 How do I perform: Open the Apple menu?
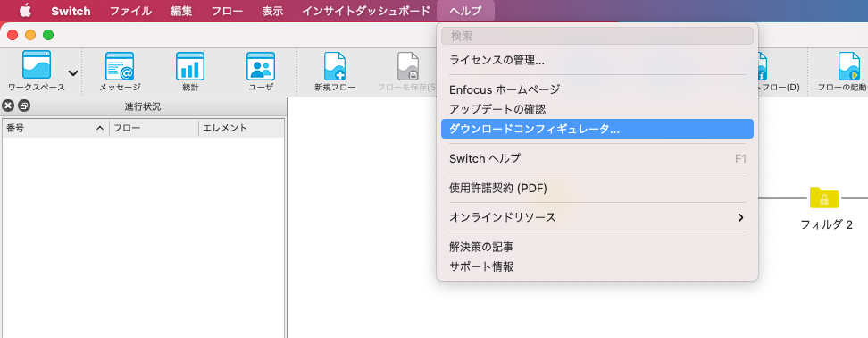(26, 11)
